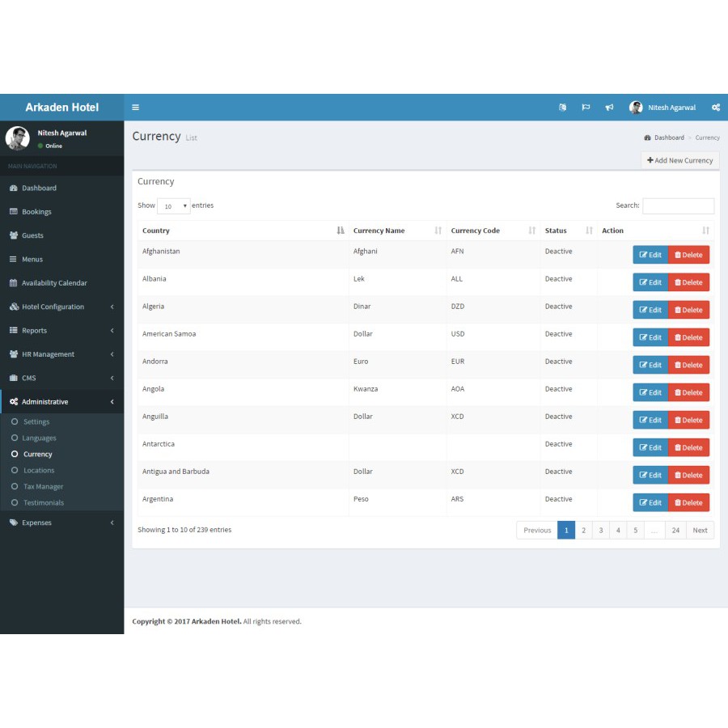Click the megaphone announcements icon
The image size is (728, 728).
609,108
